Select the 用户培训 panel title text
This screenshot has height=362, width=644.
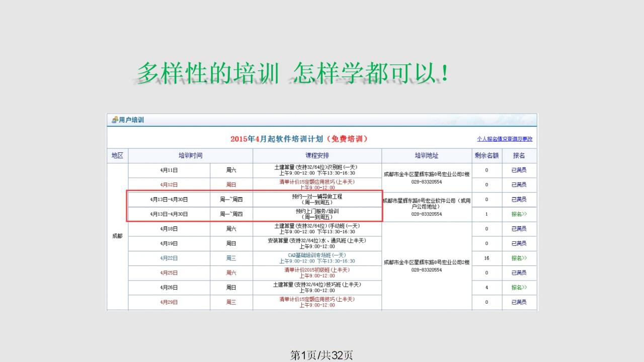coord(131,120)
